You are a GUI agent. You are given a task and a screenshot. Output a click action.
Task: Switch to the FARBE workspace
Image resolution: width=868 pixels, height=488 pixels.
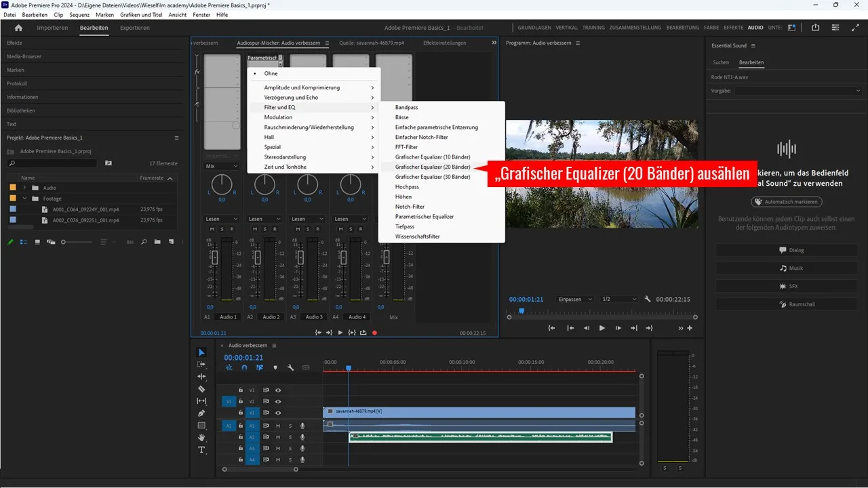tap(711, 28)
